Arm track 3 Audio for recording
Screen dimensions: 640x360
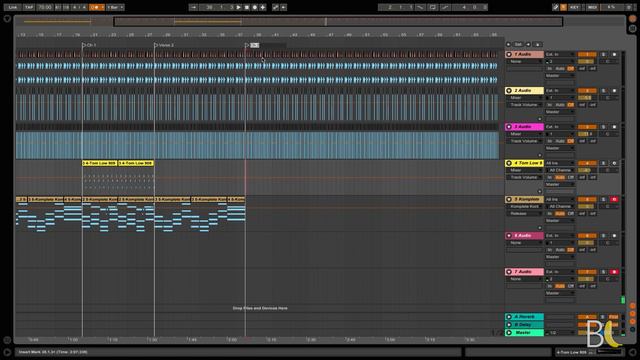point(614,127)
